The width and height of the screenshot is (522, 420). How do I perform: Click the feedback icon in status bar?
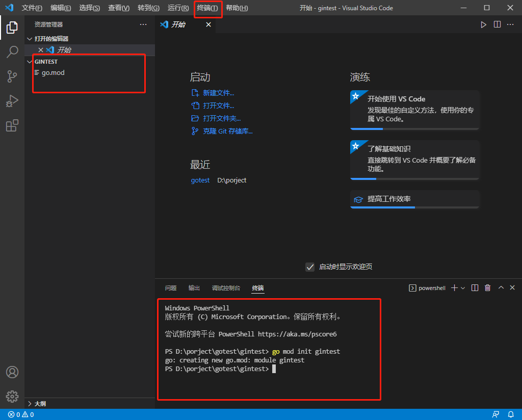point(495,415)
